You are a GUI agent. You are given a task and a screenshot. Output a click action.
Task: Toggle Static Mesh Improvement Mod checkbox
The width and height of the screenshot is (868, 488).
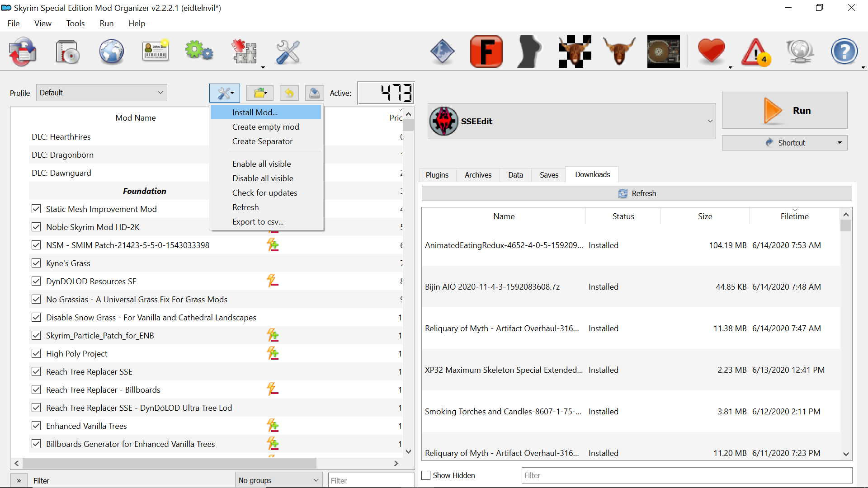coord(36,209)
